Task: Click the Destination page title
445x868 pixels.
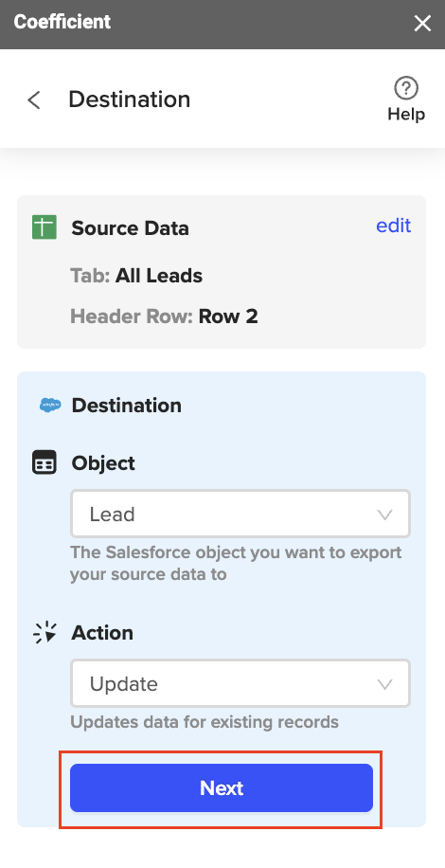Action: (x=130, y=99)
